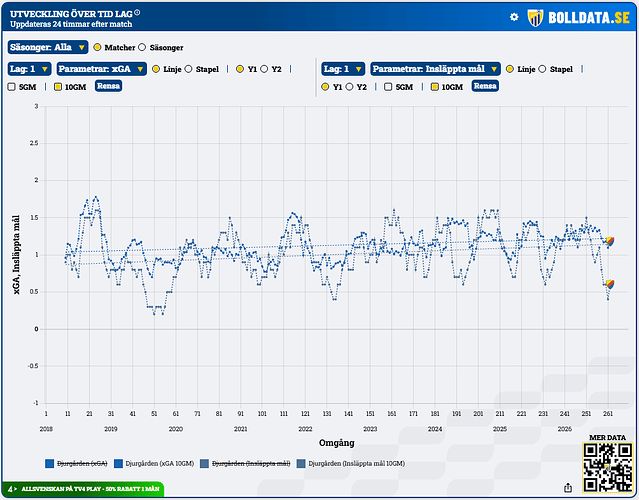Select Y1 axis for xGA
The height and width of the screenshot is (500, 639).
[240, 69]
